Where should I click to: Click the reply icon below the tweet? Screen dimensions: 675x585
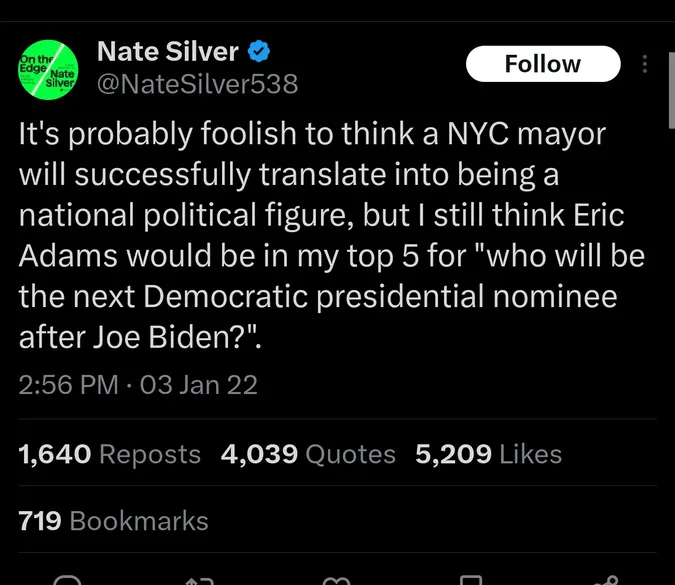coord(68,580)
